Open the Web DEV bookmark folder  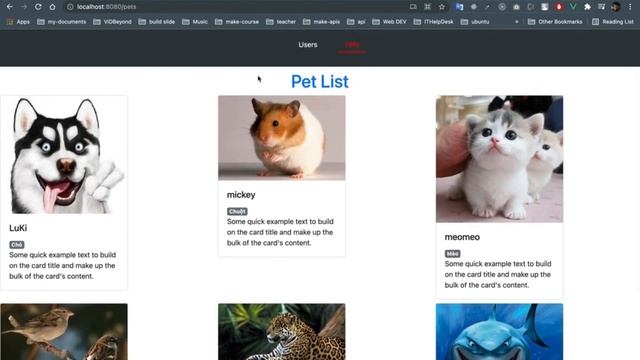tap(389, 22)
